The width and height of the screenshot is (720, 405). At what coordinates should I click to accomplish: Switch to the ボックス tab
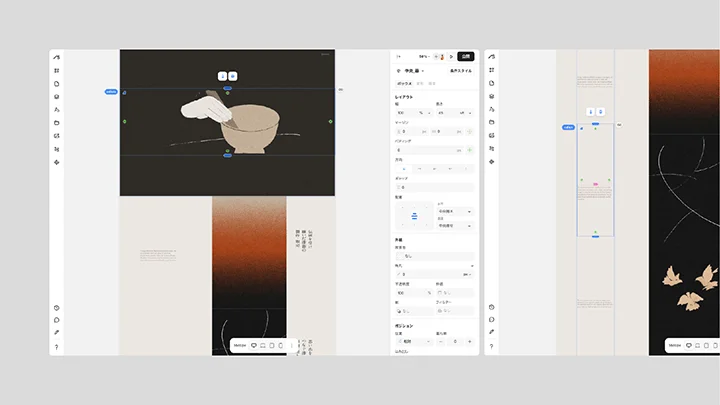405,84
